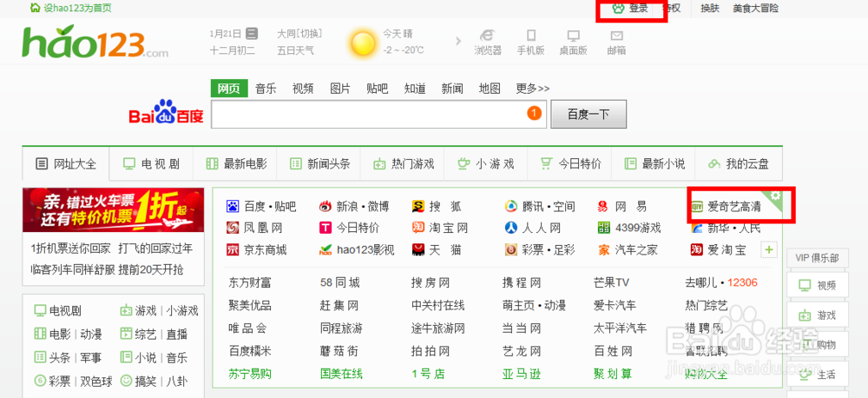Viewport: 868px width, 398px height.
Task: Select the 音乐 search tab
Action: pos(266,89)
